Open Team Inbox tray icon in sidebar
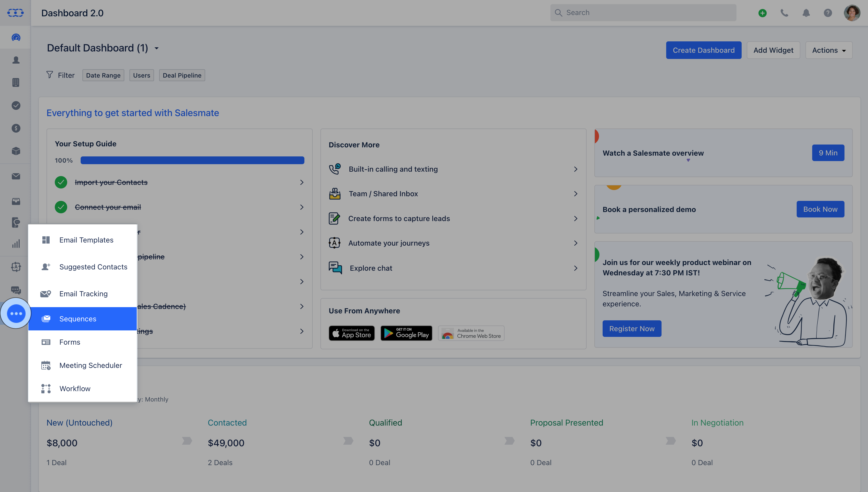The image size is (868, 492). 16,201
